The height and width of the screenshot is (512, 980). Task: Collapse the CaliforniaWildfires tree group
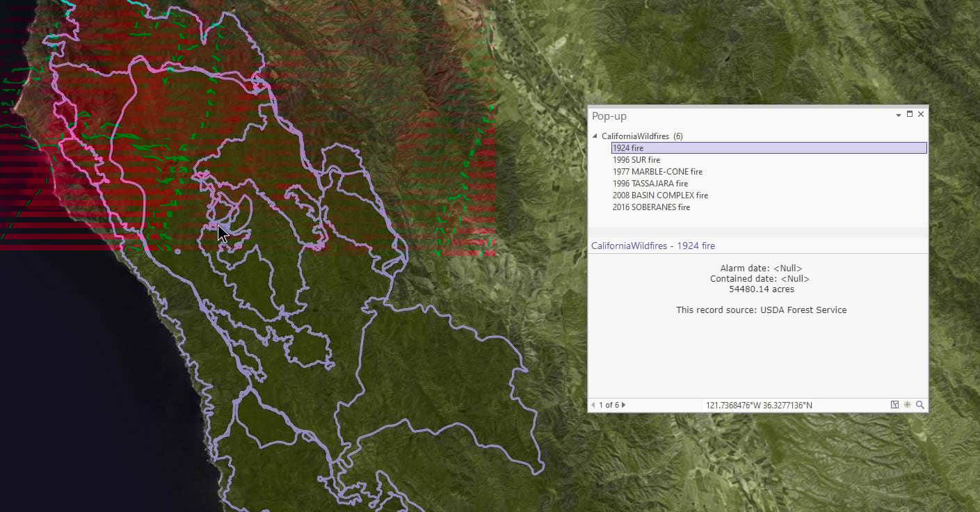595,136
